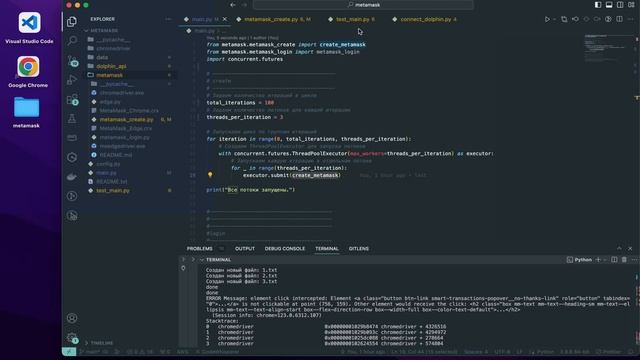Open the Search view in the activity bar
This screenshot has height=360, width=640.
pos(72,40)
